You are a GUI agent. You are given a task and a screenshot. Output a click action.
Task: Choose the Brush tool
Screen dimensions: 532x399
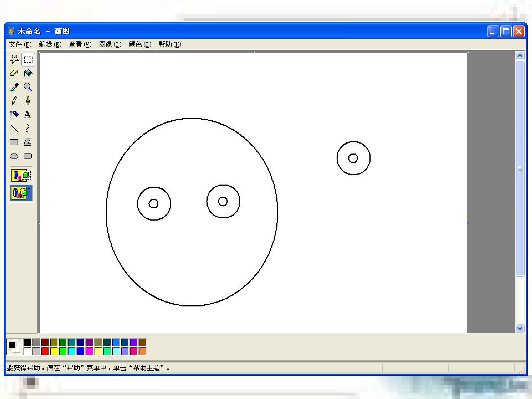pyautogui.click(x=28, y=101)
